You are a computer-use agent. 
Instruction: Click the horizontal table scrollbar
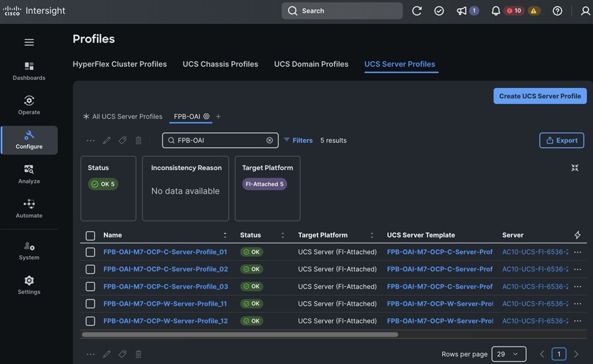(x=239, y=334)
